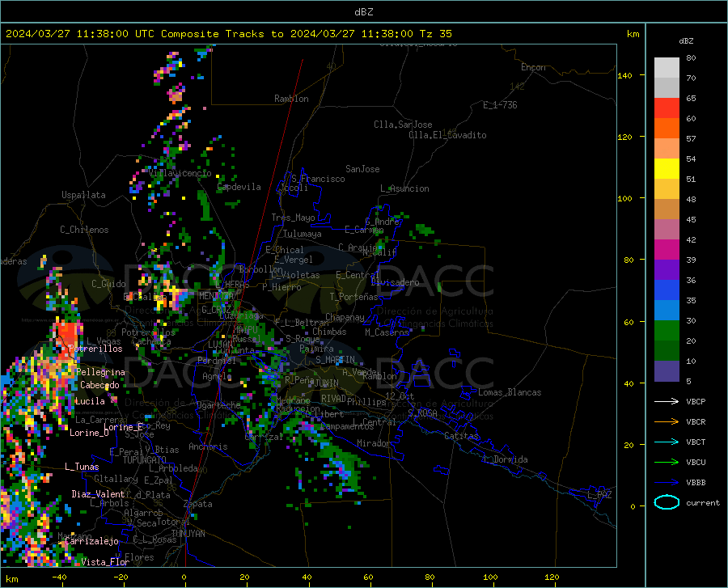The image size is (728, 588).
Task: Select the red 60-65 dBZ legend swatch
Action: click(667, 108)
